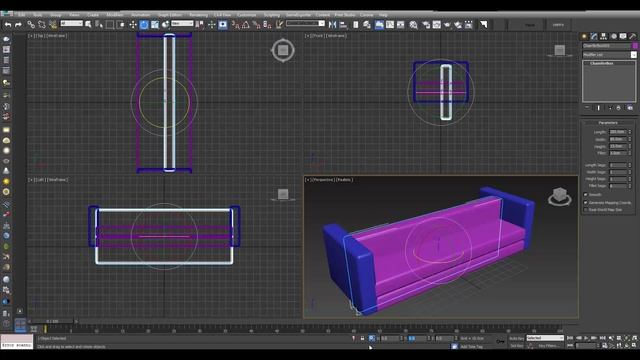Screen dimensions: 640x360
Task: Open the selection filter dropdown in toolbar
Action: pyautogui.click(x=71, y=24)
